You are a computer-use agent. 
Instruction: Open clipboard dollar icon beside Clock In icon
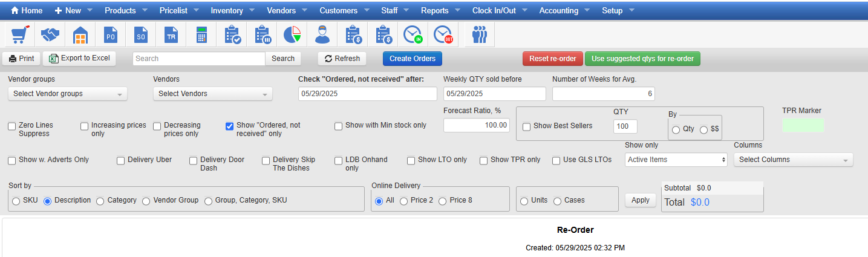tap(383, 35)
